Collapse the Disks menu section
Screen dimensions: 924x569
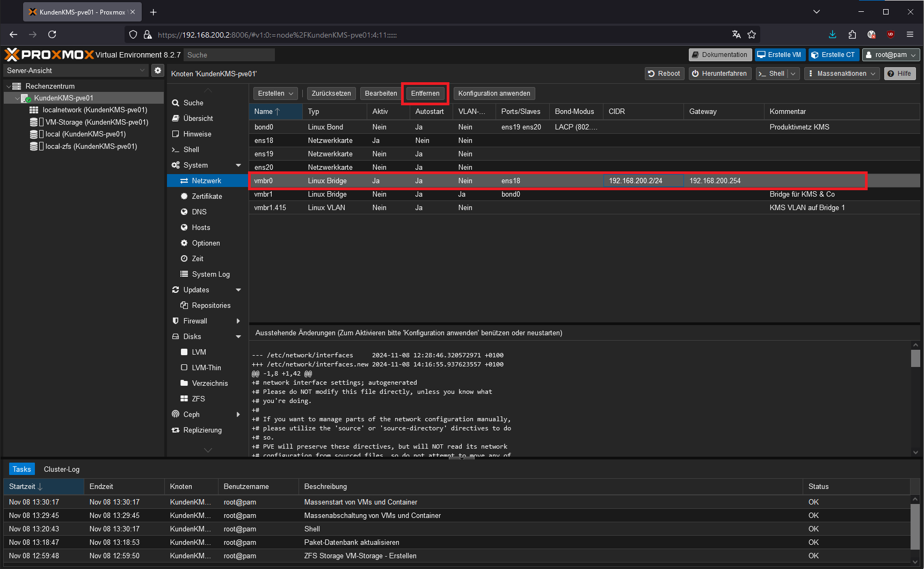[238, 336]
